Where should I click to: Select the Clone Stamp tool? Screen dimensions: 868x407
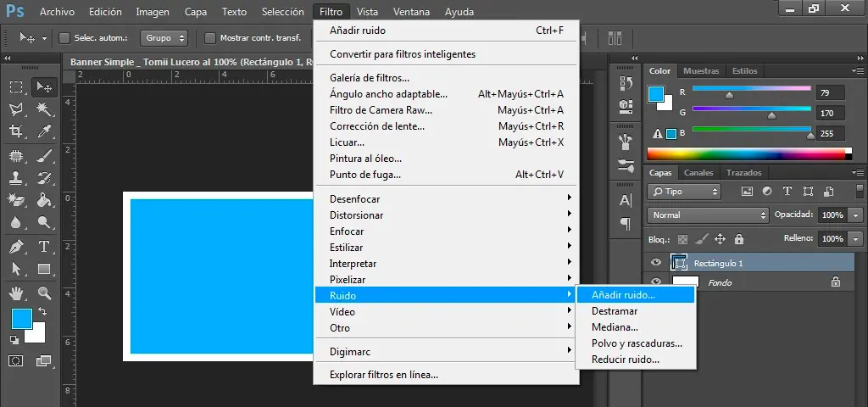click(x=16, y=178)
